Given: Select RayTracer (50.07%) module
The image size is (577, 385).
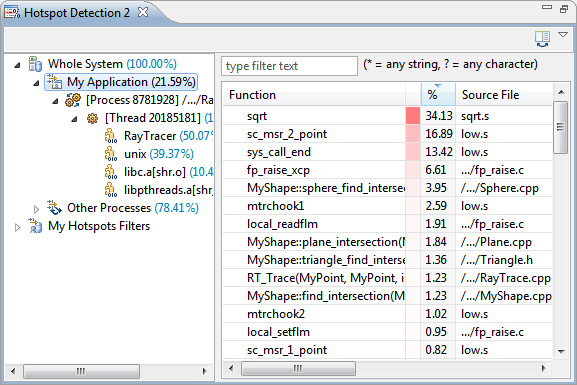Looking at the screenshot, I should point(168,136).
